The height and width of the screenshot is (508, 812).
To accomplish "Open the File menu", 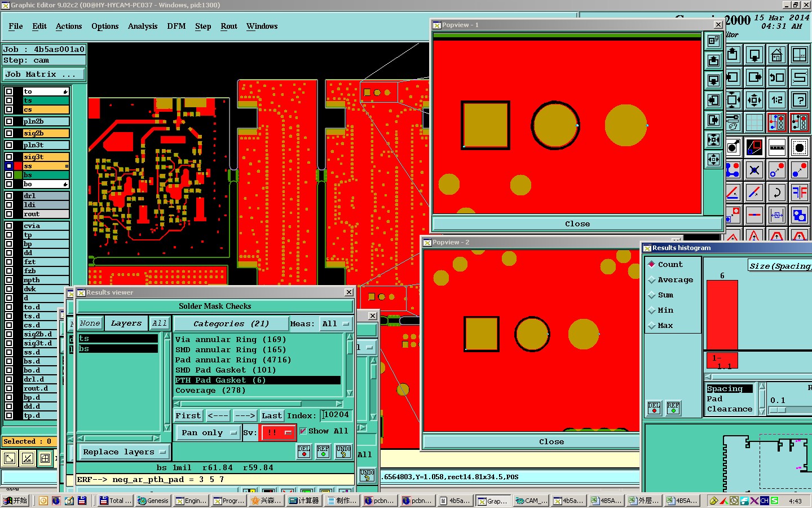I will coord(16,26).
